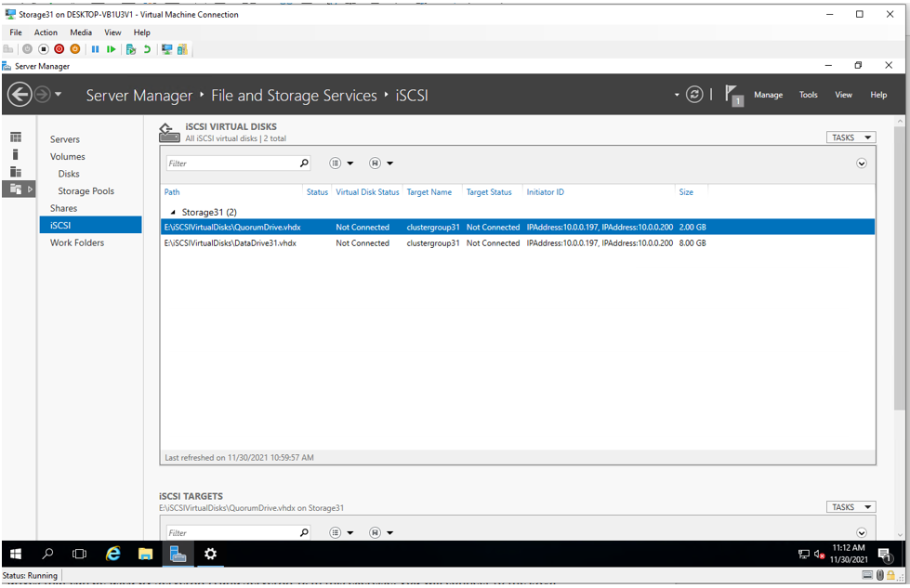Go back with Server Manager back arrow

[20, 95]
